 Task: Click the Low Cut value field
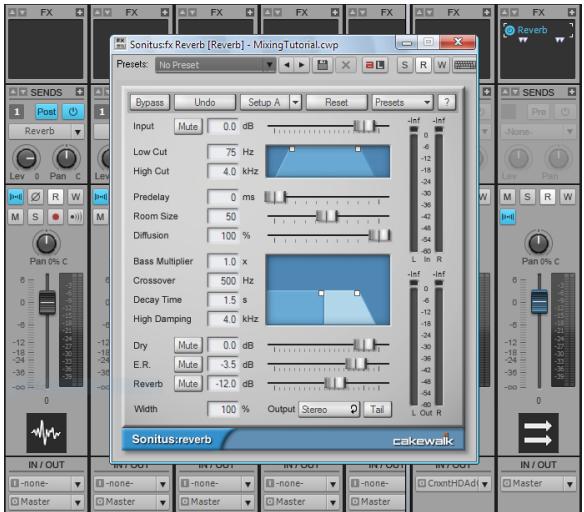223,152
